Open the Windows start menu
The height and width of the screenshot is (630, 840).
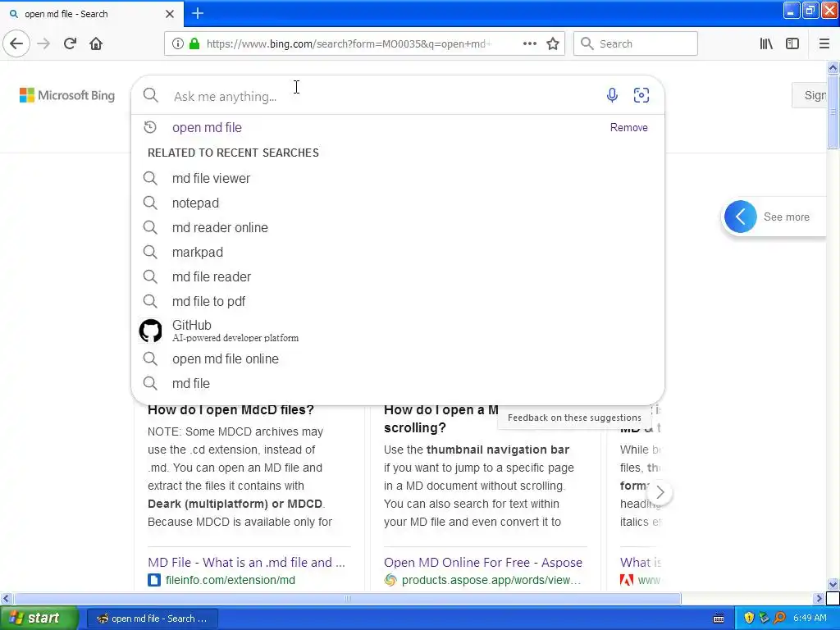tap(39, 618)
